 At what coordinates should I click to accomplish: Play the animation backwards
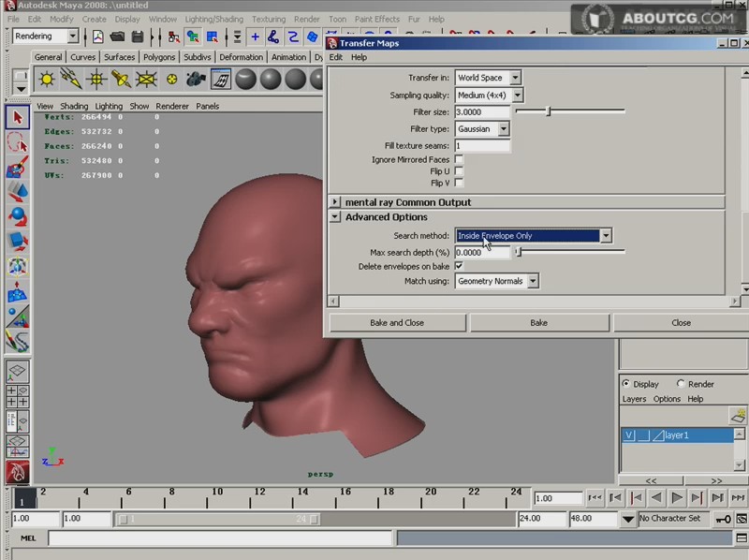tap(656, 498)
